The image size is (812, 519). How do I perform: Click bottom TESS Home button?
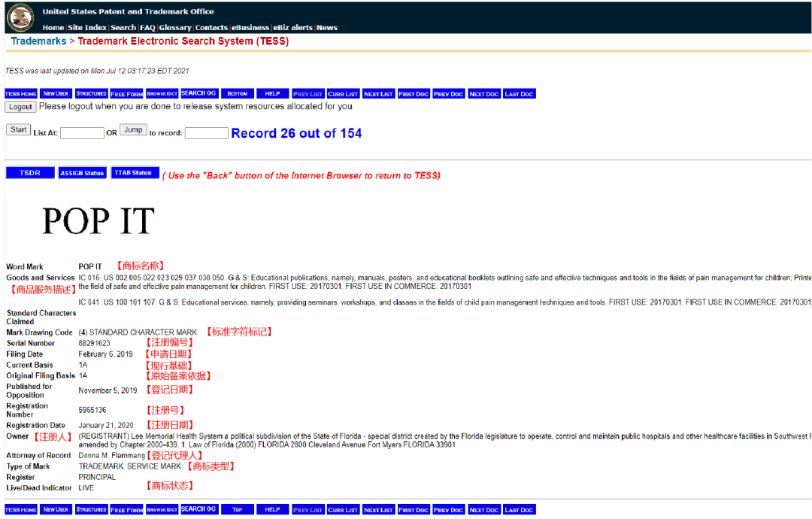[x=21, y=510]
